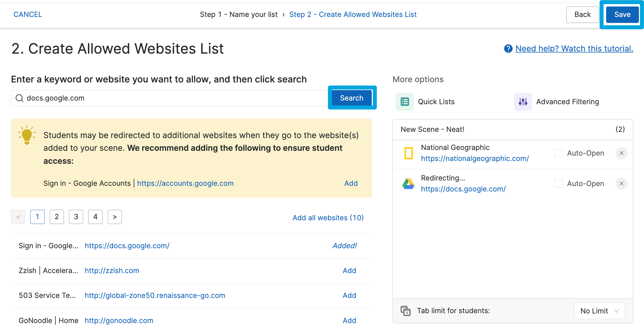Click the Save button
644x327 pixels.
click(622, 14)
